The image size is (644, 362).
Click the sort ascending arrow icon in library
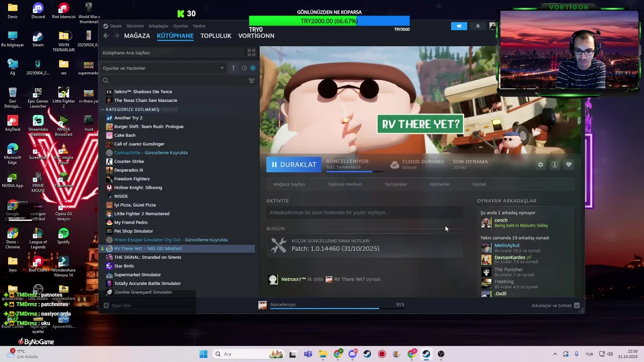pos(233,68)
